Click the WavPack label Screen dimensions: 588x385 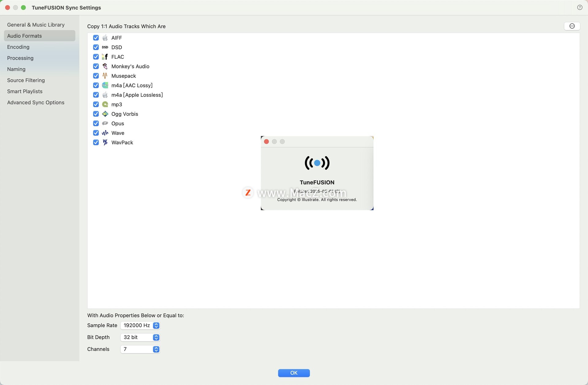tap(122, 142)
